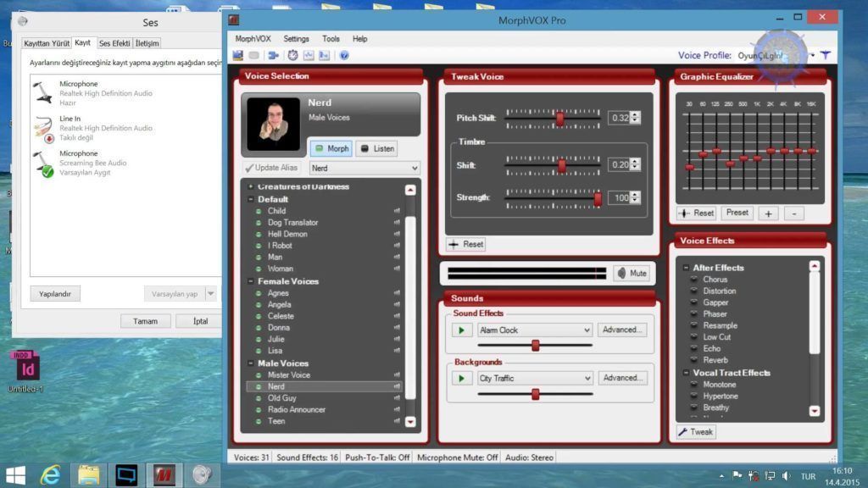Open Internet Explorer from the taskbar
Screen dimensions: 868x488
click(x=51, y=474)
